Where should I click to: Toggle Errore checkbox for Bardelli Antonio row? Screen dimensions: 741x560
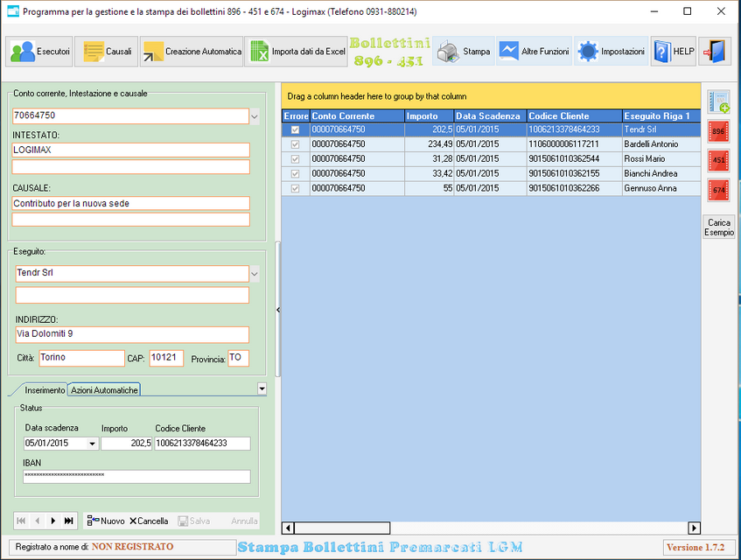tap(295, 144)
